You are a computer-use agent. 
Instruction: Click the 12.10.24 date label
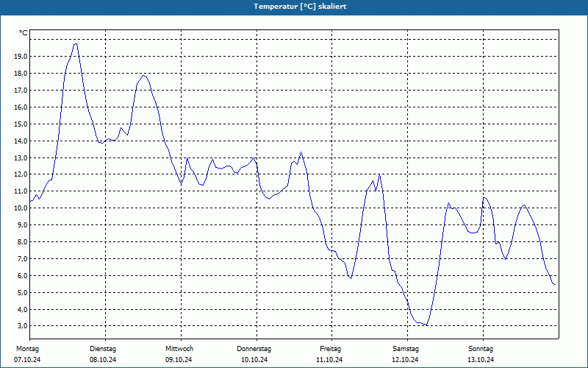click(405, 360)
